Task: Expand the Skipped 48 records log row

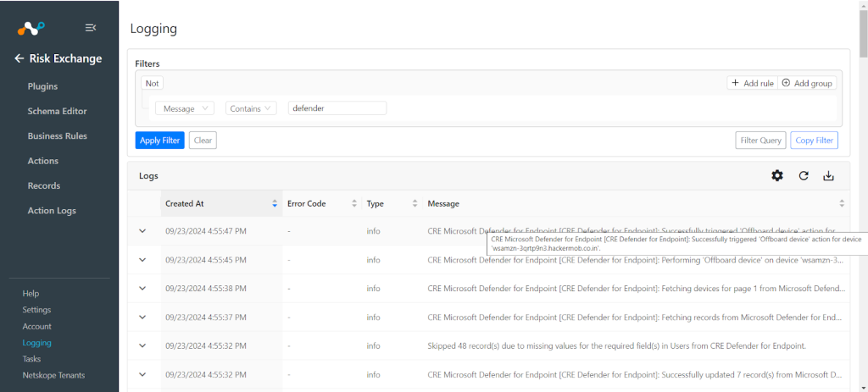Action: click(x=142, y=345)
